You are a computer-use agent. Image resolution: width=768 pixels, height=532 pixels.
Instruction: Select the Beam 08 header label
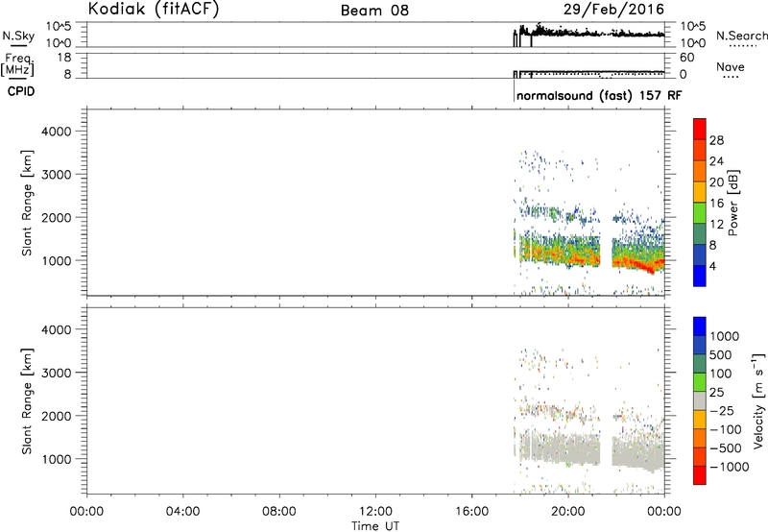tap(374, 11)
